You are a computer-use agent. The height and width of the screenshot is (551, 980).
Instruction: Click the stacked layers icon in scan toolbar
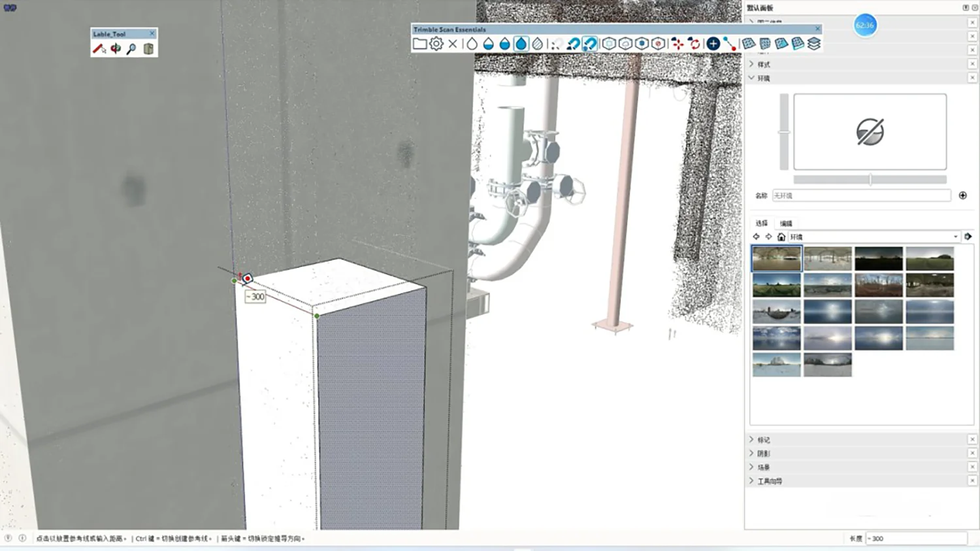(813, 44)
